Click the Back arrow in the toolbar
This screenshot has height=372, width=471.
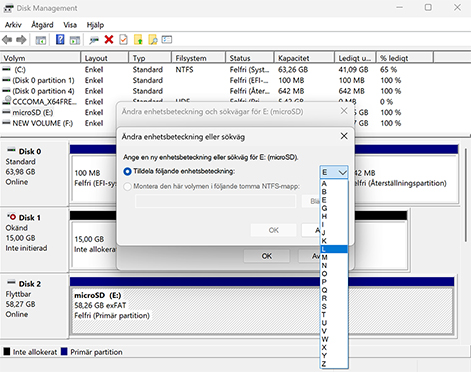7,40
